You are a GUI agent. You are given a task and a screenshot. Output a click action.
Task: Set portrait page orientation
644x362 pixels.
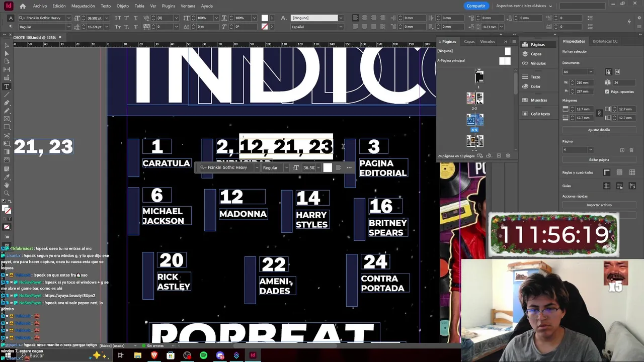click(x=609, y=72)
